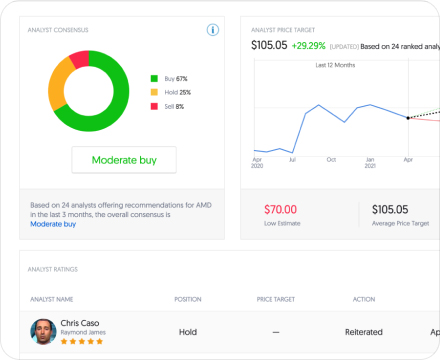This screenshot has height=360, width=440.
Task: Select the Raymond James firm label
Action: [x=83, y=332]
